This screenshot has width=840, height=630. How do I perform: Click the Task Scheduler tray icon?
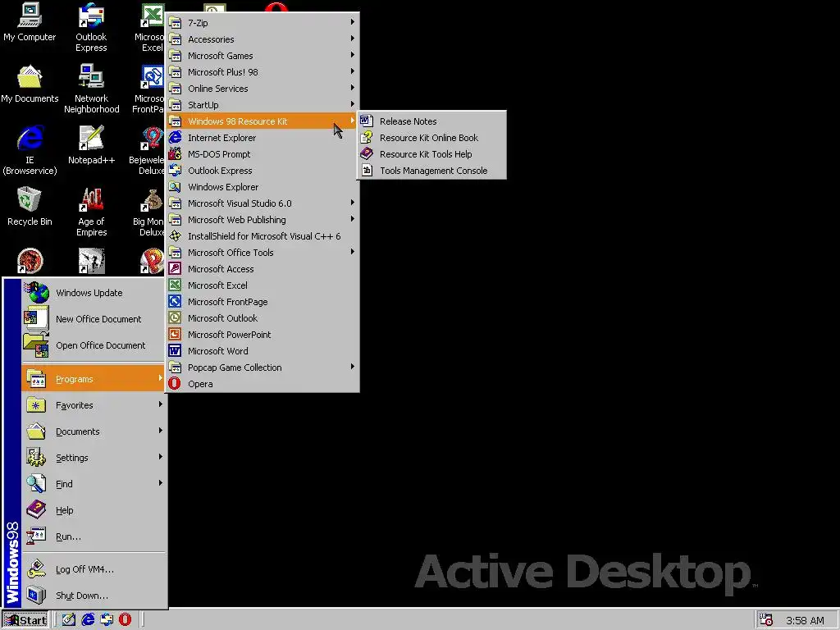point(765,620)
